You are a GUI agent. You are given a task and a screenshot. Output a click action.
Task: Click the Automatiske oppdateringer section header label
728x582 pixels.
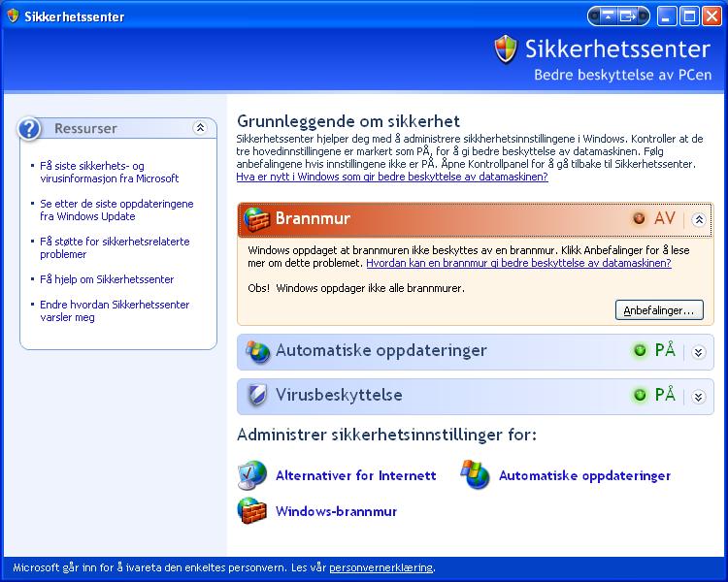381,350
